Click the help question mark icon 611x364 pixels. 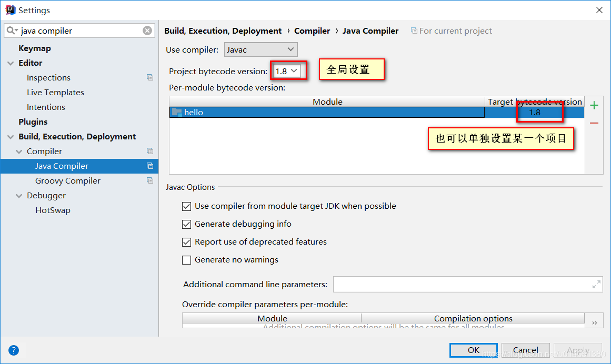tap(14, 350)
